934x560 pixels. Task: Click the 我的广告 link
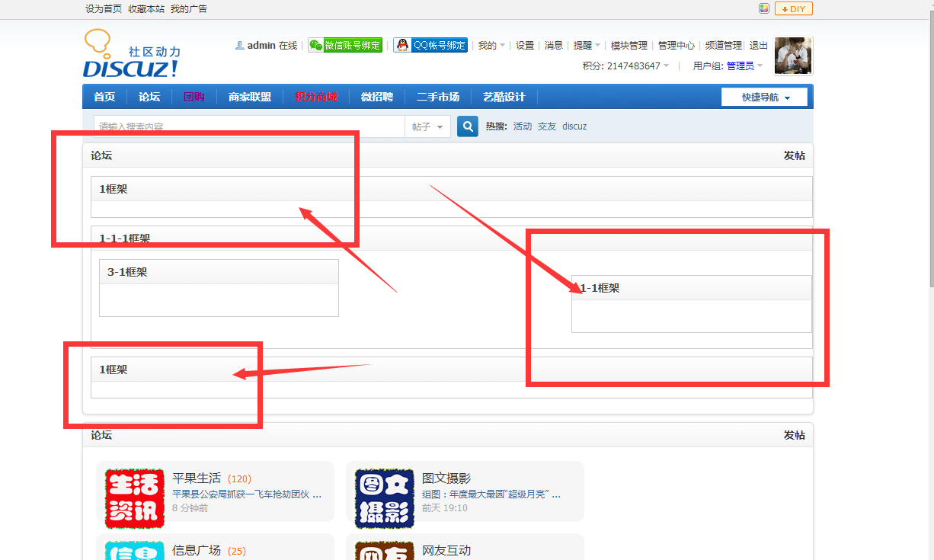pyautogui.click(x=189, y=9)
